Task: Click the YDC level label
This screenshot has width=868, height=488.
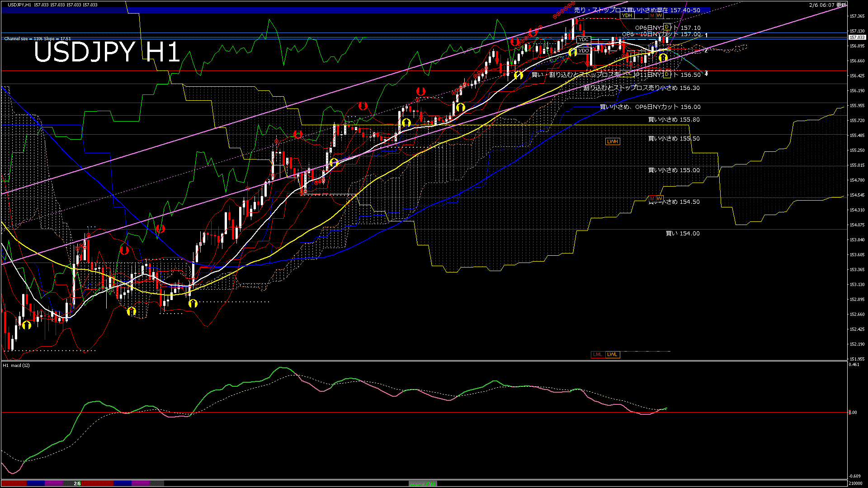Action: coord(584,40)
